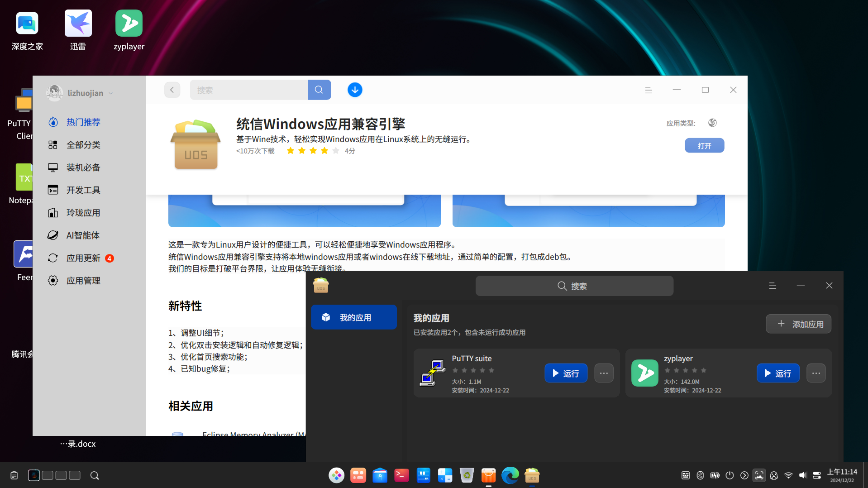Click the volume speaker tray icon

tap(803, 475)
